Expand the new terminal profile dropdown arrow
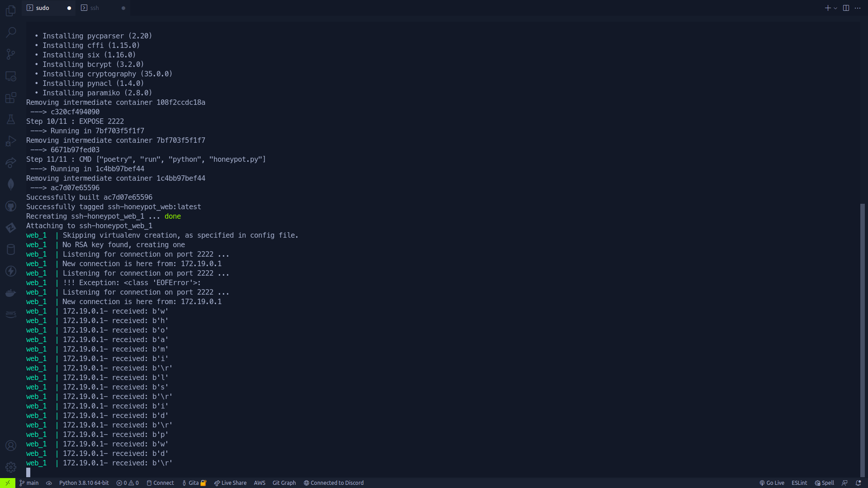Viewport: 868px width, 488px height. (x=835, y=8)
